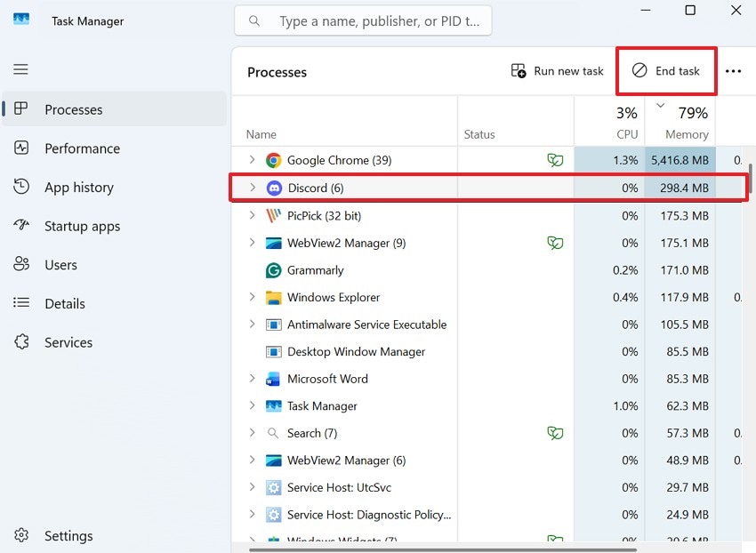Expand the Search (7) process group
The width and height of the screenshot is (756, 553).
point(252,432)
